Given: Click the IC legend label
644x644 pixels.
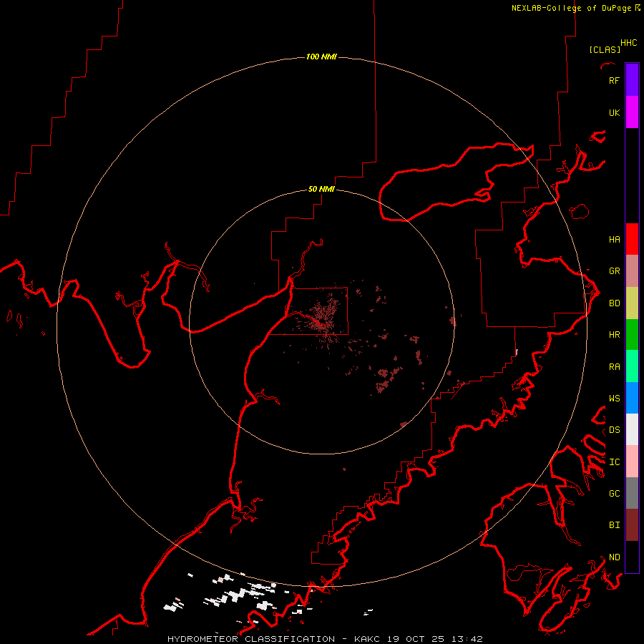Looking at the screenshot, I should [x=615, y=462].
